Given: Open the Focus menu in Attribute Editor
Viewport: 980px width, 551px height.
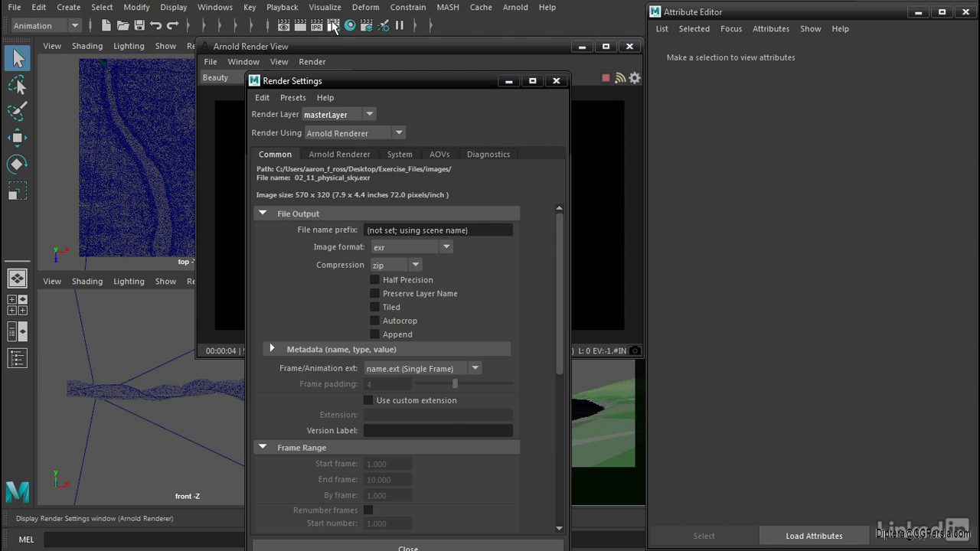Looking at the screenshot, I should click(x=731, y=28).
